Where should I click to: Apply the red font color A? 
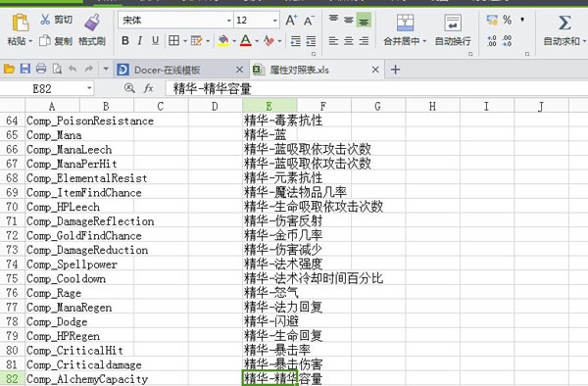point(246,40)
